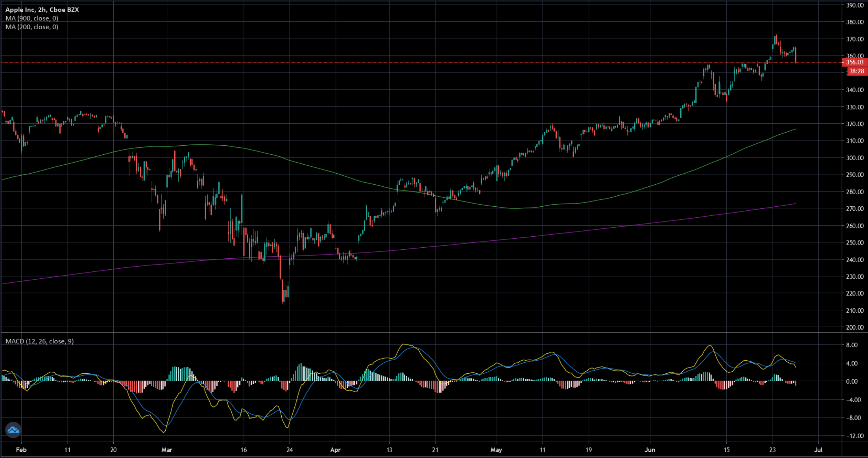Click the 8.00 MACD axis label
The height and width of the screenshot is (458, 868).
(x=851, y=345)
